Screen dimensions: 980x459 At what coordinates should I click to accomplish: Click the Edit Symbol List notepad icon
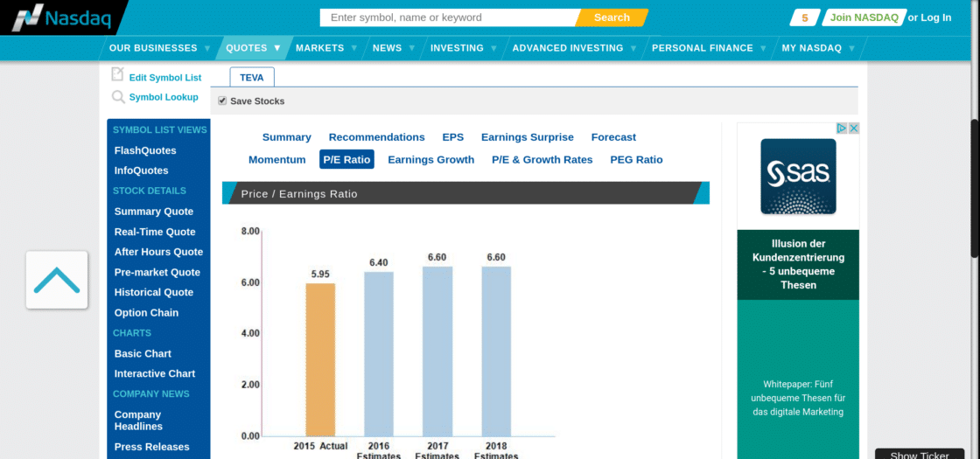coord(117,75)
